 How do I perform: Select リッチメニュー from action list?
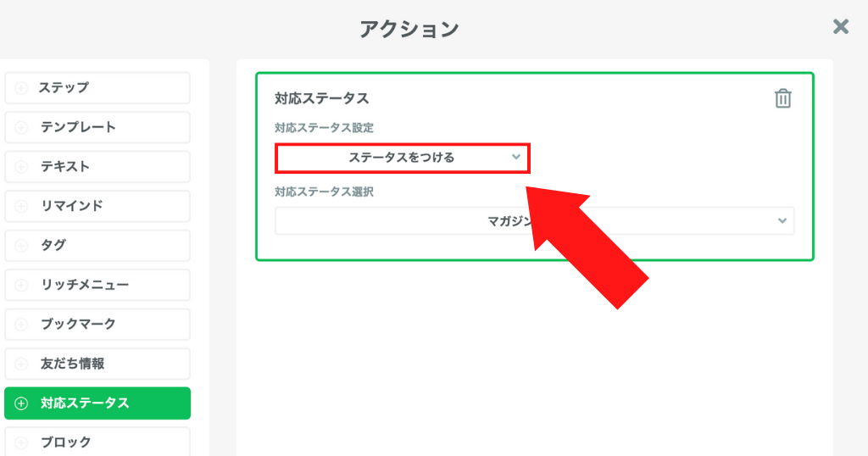(97, 285)
